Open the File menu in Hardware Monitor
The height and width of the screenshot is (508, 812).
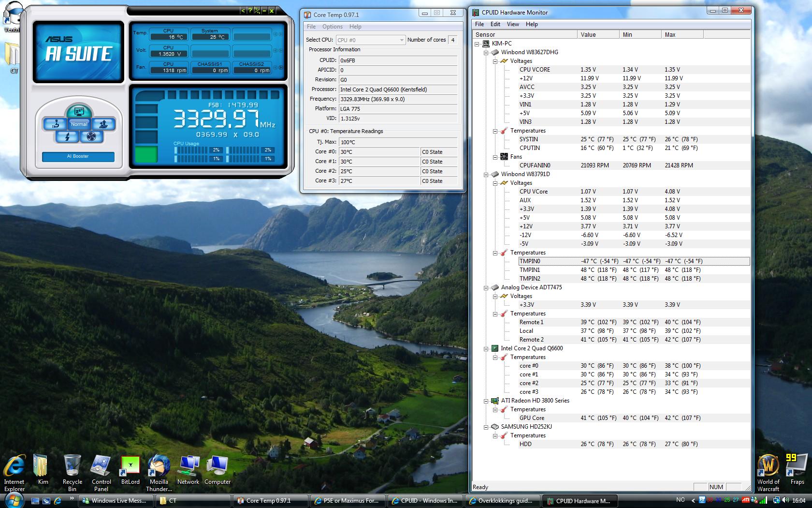point(479,24)
